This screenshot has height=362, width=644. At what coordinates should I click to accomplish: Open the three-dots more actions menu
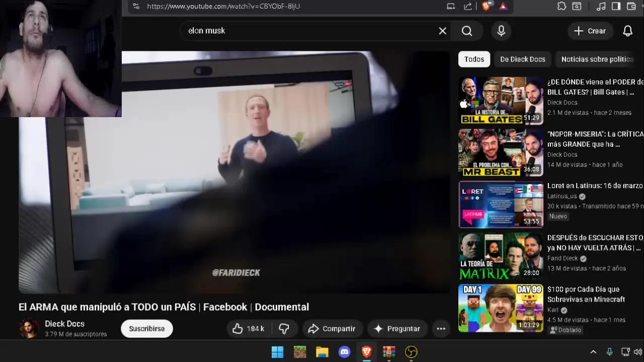pyautogui.click(x=441, y=329)
